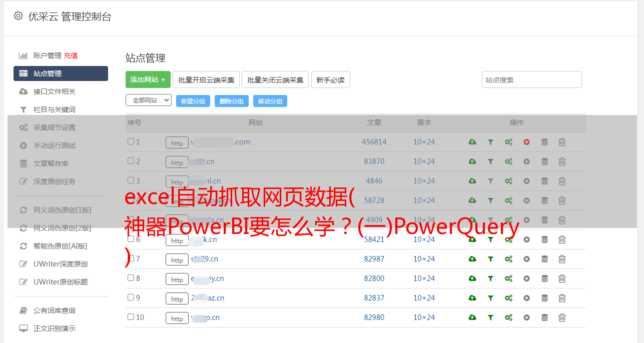Screen dimensions: 644x343
Task: Tick the checkbox for site number 9
Action: coord(131,297)
